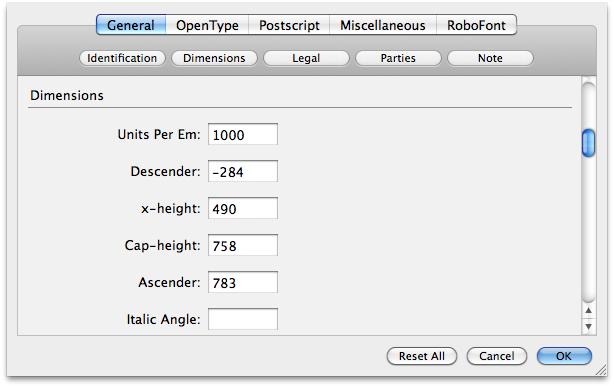
Task: Click the scrollbar up arrow
Action: (588, 310)
